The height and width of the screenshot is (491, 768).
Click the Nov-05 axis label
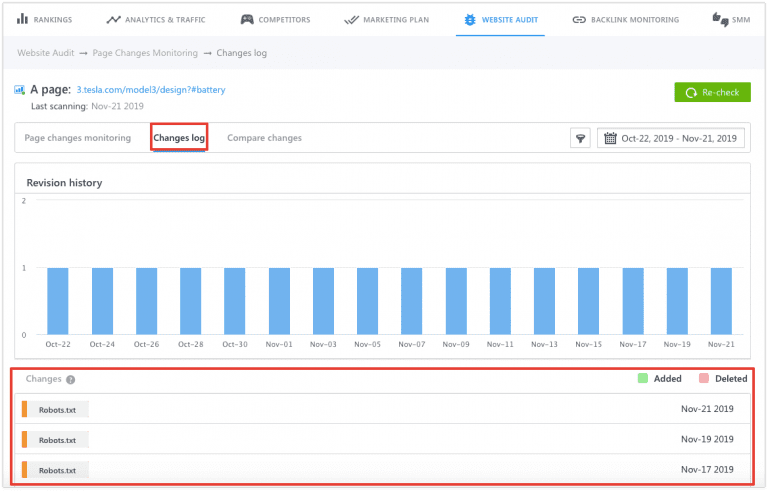pyautogui.click(x=367, y=344)
